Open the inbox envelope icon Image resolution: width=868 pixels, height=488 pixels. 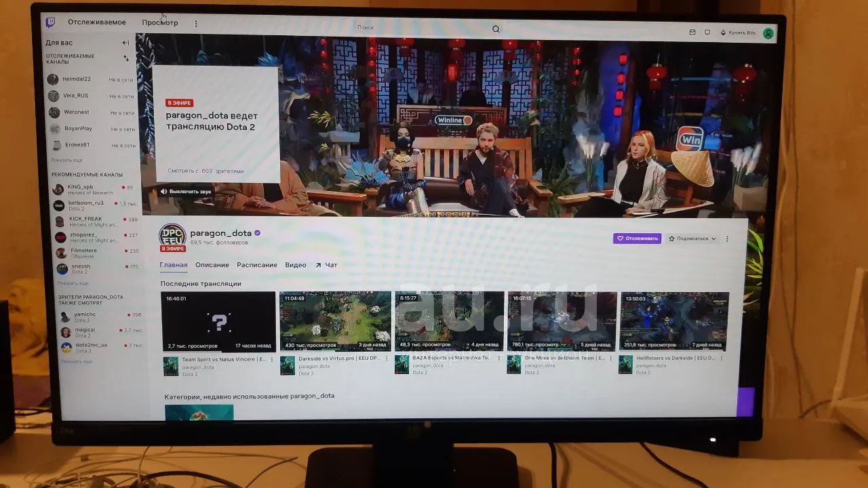(x=692, y=32)
